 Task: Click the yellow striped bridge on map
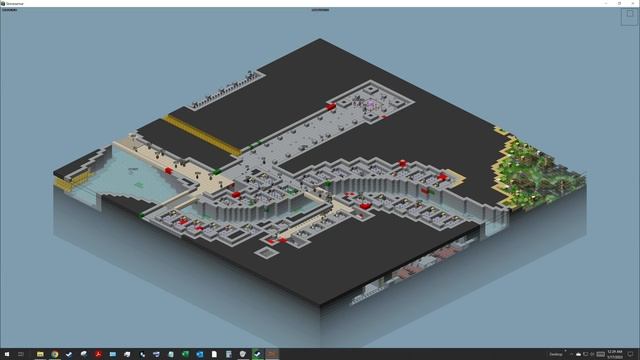(x=203, y=136)
